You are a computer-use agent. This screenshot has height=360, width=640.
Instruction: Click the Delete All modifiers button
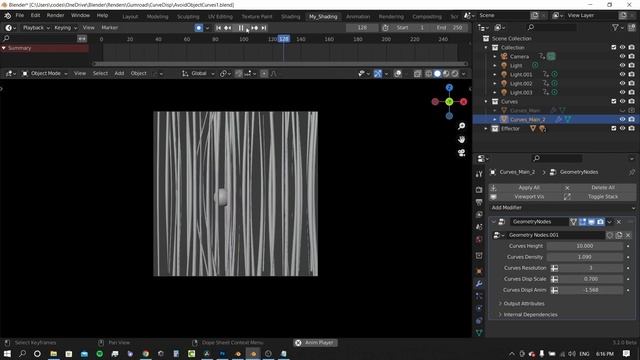coord(599,187)
